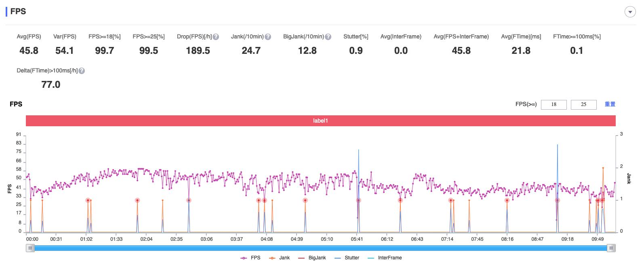Viewport: 644px width, 261px height.
Task: Hide BigJank series via legend
Action: [311, 258]
